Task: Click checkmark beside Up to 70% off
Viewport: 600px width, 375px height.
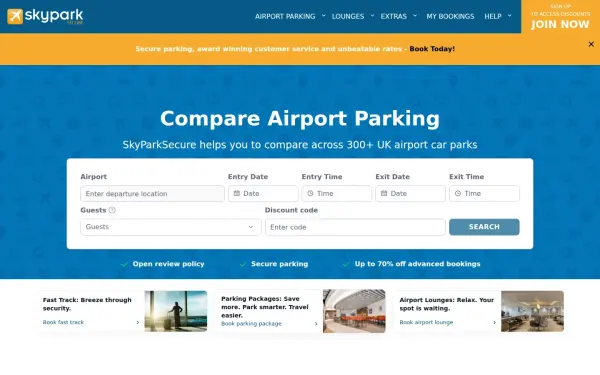Action: pyautogui.click(x=346, y=264)
